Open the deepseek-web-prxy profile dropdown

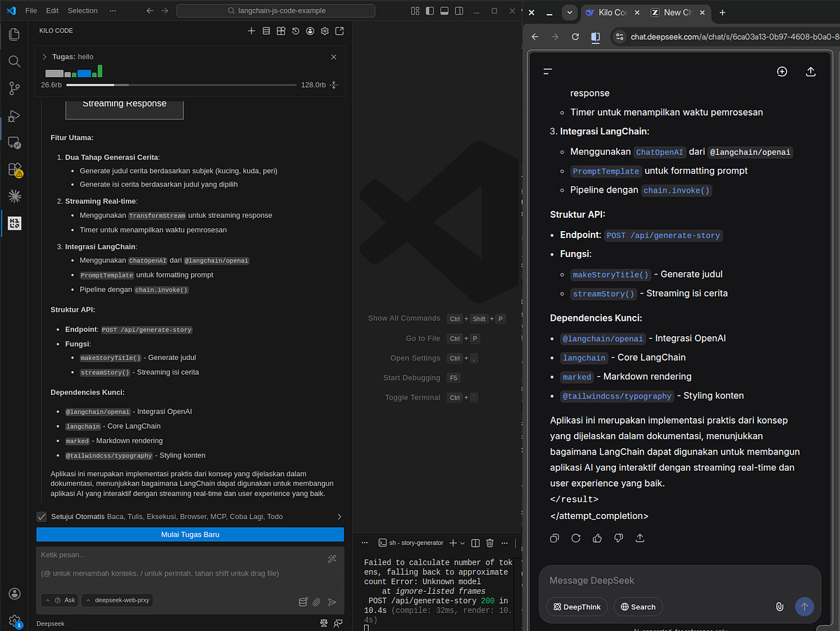118,600
